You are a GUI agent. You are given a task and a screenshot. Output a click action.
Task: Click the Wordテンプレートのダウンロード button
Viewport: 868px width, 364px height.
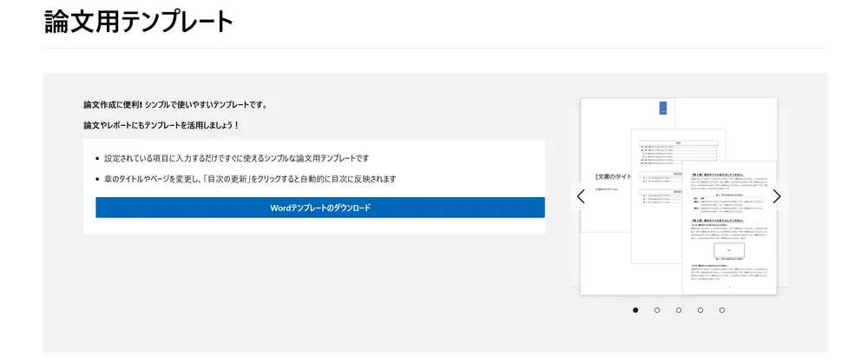[x=320, y=208]
